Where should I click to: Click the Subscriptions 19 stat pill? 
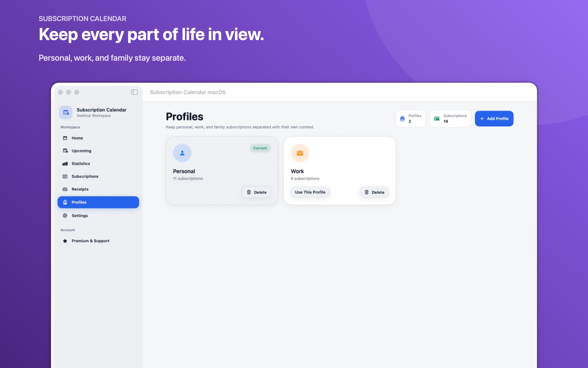click(x=450, y=119)
